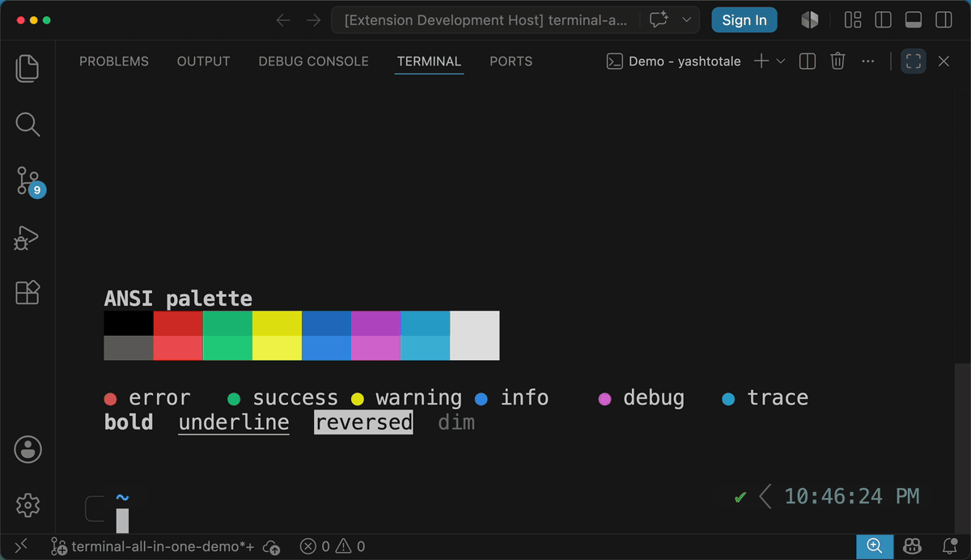Click the magenta ANSI palette swatch

(375, 324)
